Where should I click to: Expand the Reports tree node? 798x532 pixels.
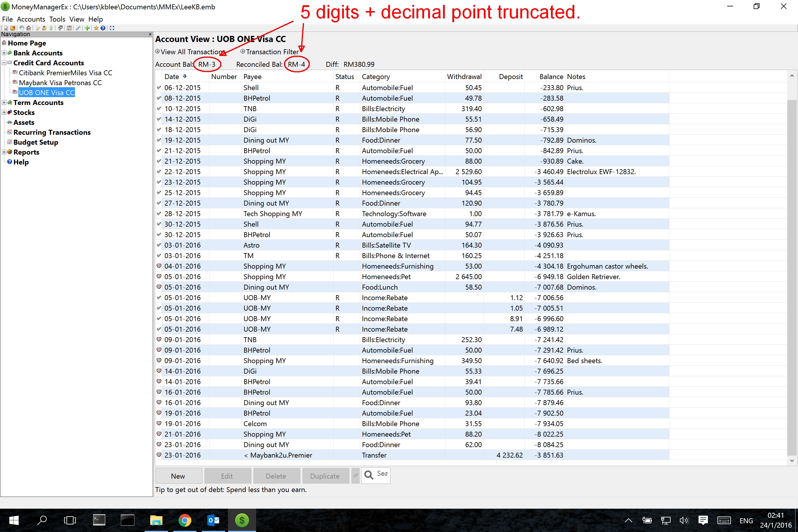click(x=4, y=152)
